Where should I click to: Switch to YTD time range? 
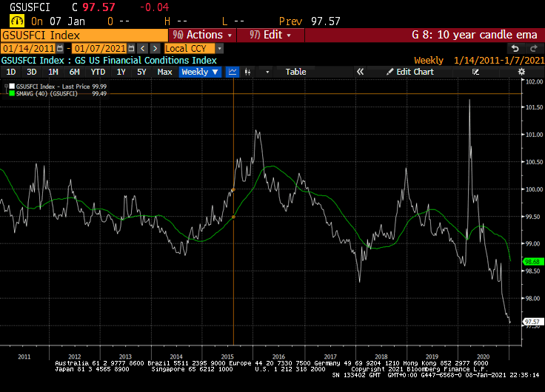pyautogui.click(x=98, y=72)
